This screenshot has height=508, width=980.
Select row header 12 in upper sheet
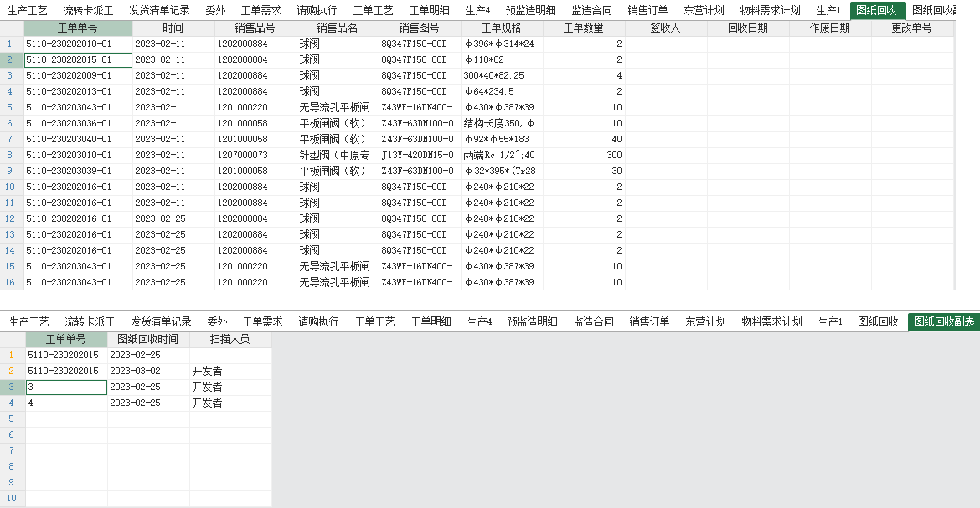[10, 218]
